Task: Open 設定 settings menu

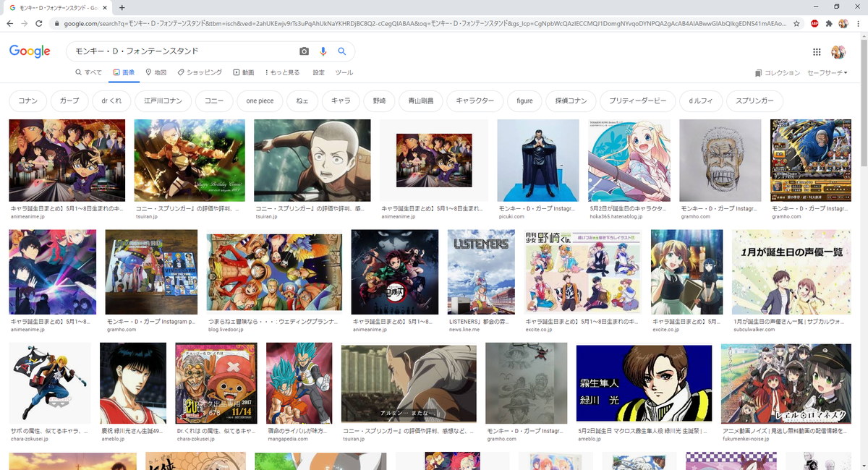Action: [x=318, y=72]
